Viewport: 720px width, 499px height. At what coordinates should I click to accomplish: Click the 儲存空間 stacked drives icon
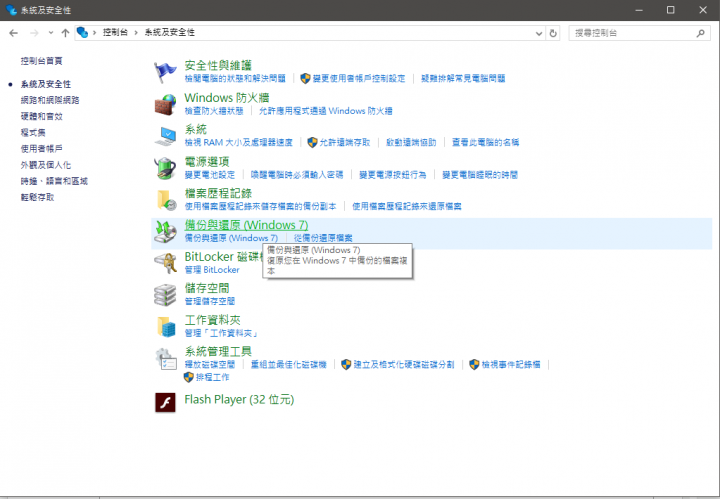pyautogui.click(x=165, y=295)
